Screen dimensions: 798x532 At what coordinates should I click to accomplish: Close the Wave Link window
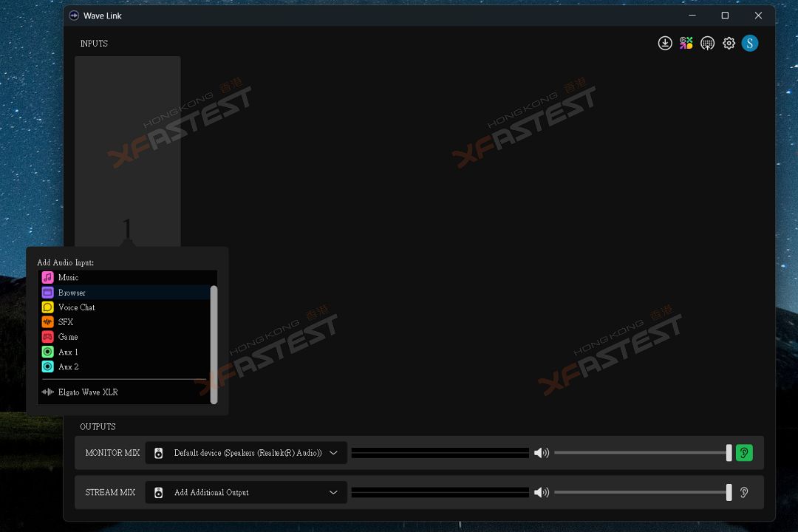[x=758, y=16]
